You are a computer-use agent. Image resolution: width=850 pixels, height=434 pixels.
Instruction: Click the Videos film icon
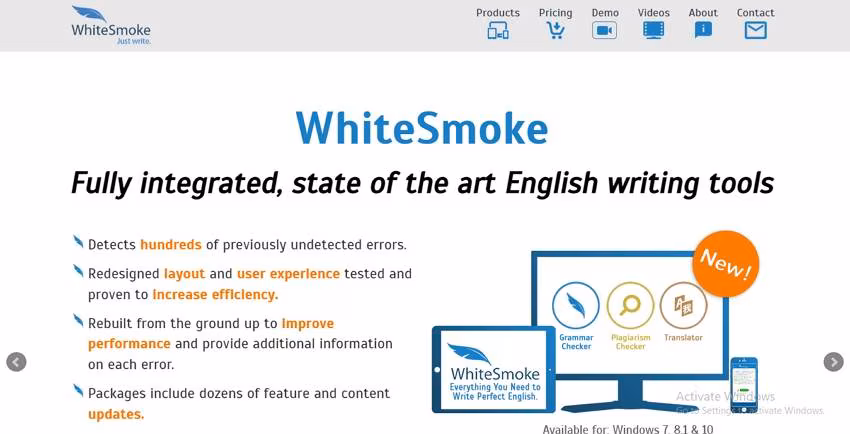tap(653, 30)
